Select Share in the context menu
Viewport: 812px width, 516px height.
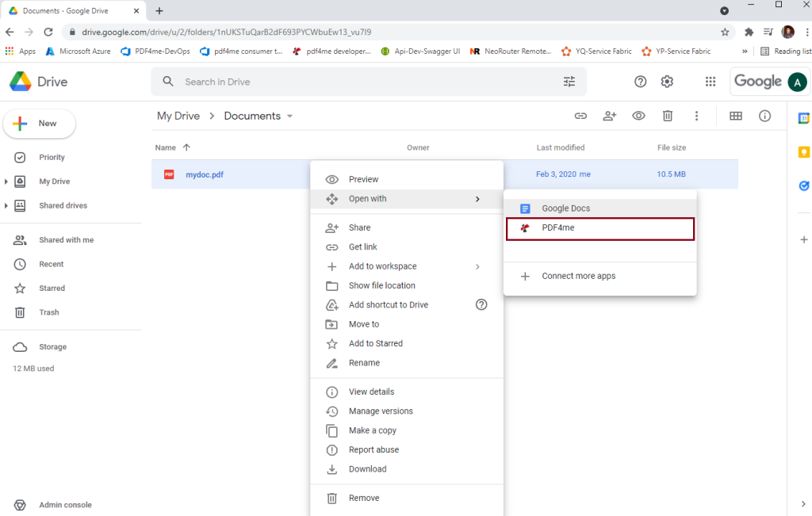tap(407, 227)
